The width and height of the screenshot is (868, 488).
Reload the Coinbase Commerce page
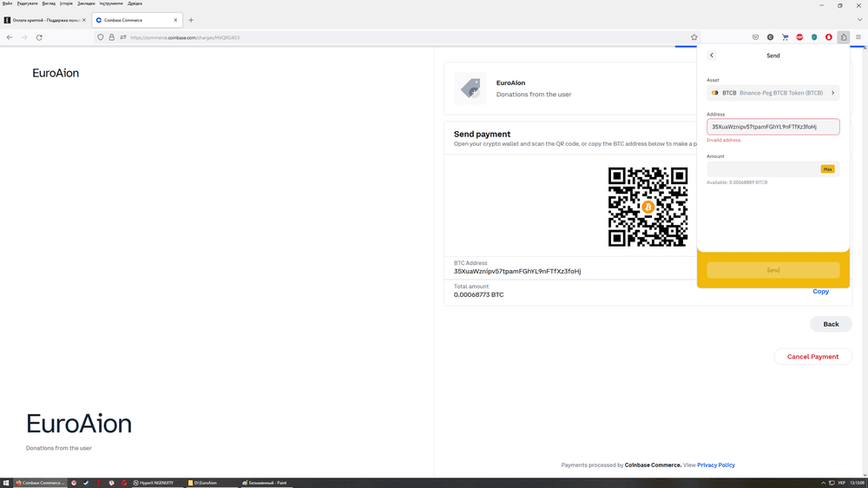click(39, 37)
